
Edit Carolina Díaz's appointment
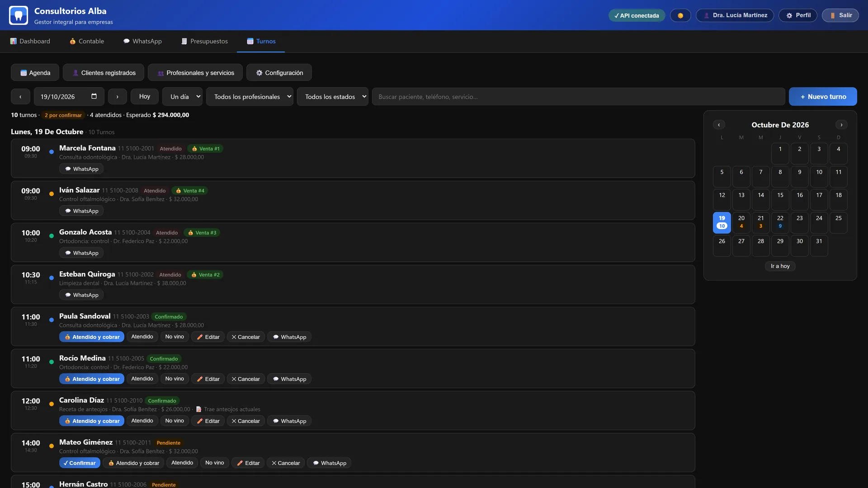coord(208,421)
